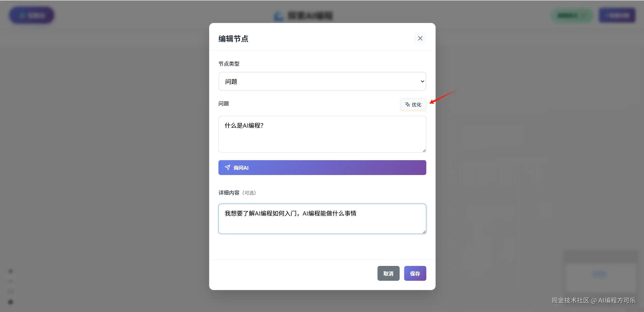Image resolution: width=644 pixels, height=312 pixels.
Task: Save the node with 保存 button
Action: click(x=415, y=273)
